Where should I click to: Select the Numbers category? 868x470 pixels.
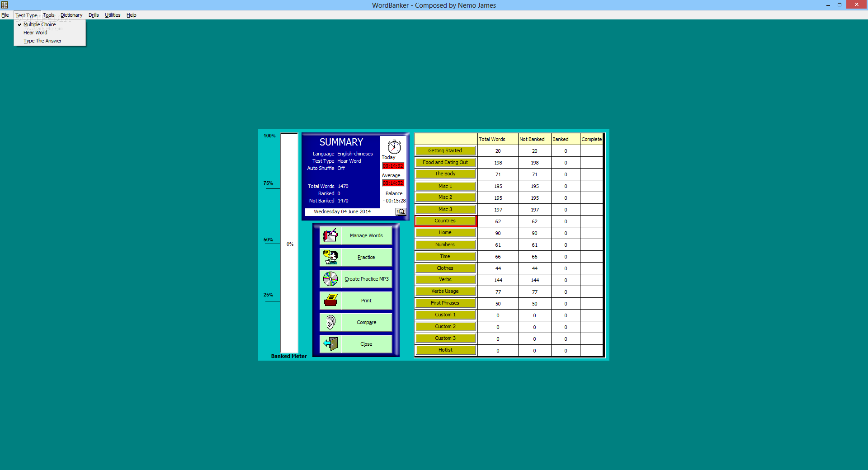pyautogui.click(x=445, y=244)
